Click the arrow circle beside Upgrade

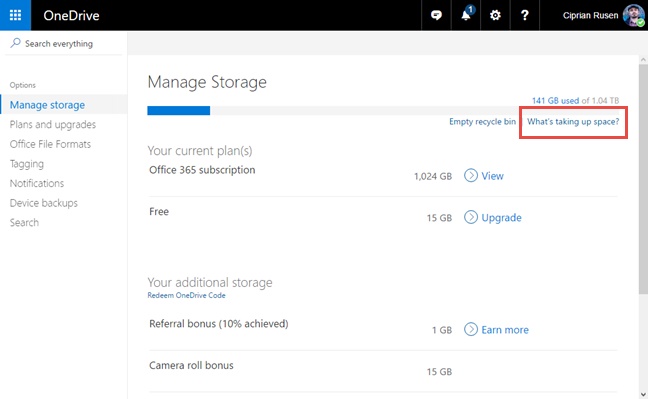[471, 217]
